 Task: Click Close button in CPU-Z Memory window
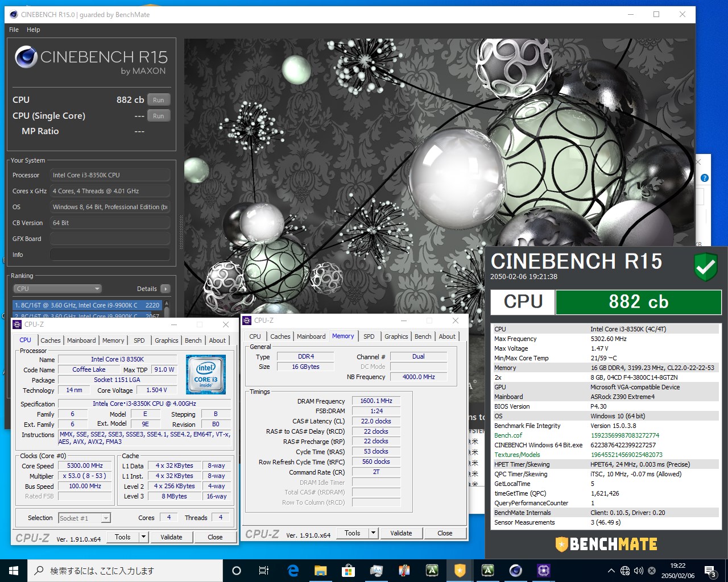(445, 533)
